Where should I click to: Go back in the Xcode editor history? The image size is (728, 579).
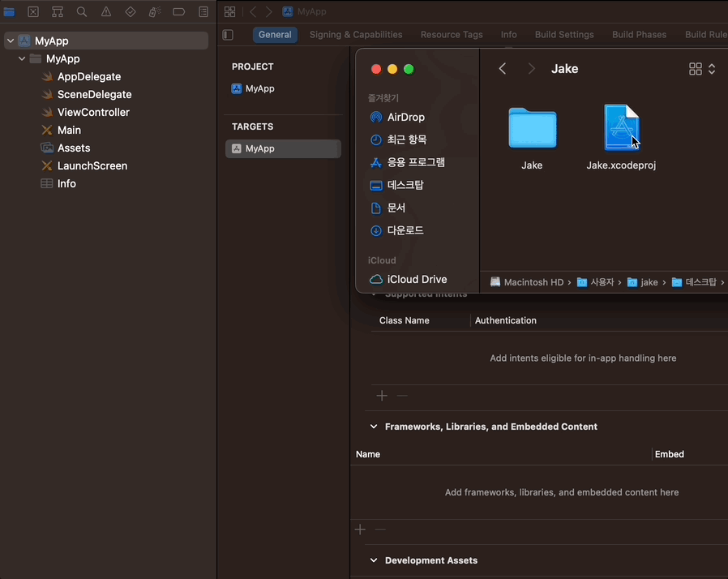(253, 11)
